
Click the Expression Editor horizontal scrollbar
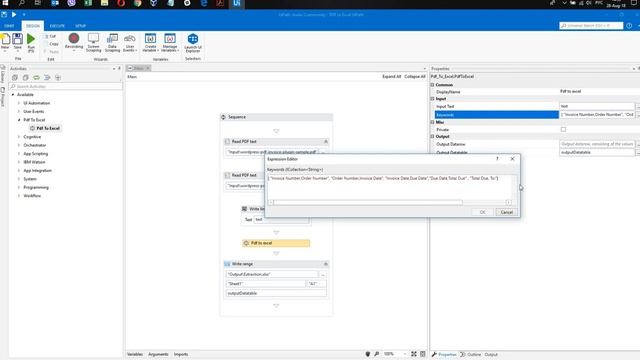(368, 202)
